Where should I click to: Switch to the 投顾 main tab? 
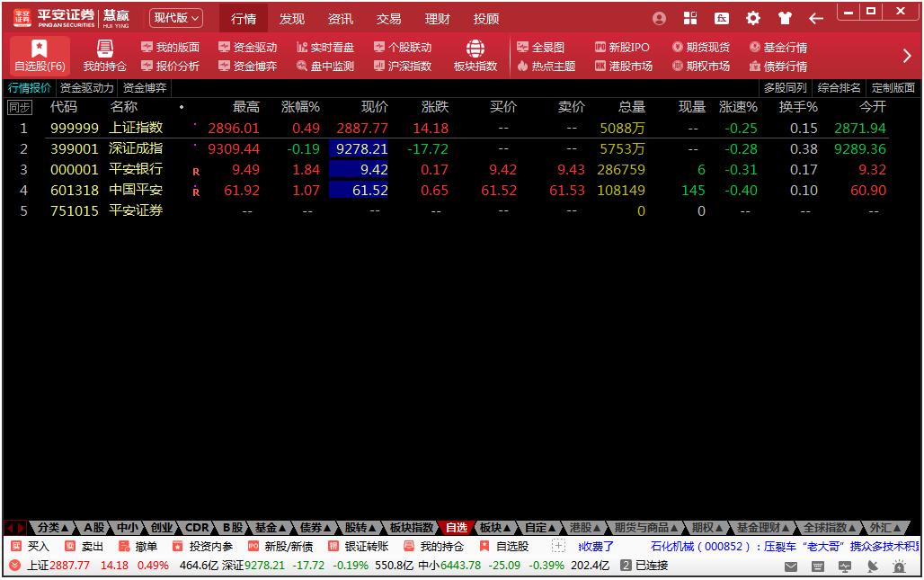point(486,19)
